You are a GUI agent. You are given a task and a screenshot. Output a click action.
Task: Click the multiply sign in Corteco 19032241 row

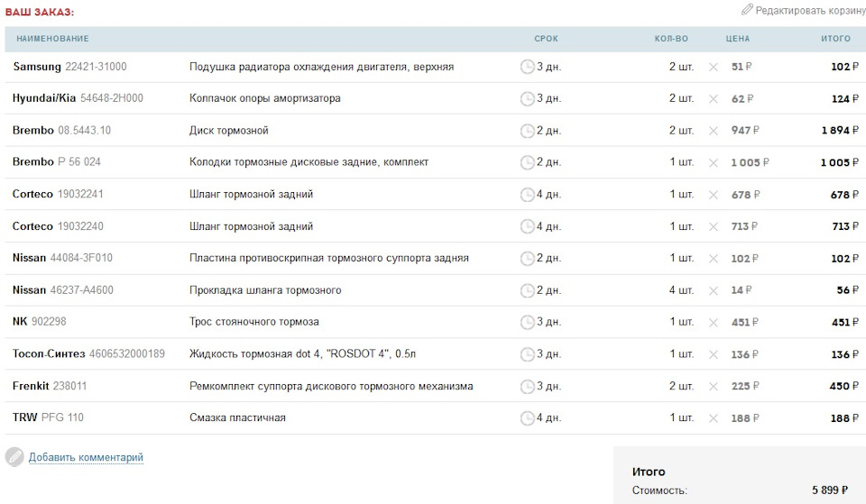pos(714,195)
